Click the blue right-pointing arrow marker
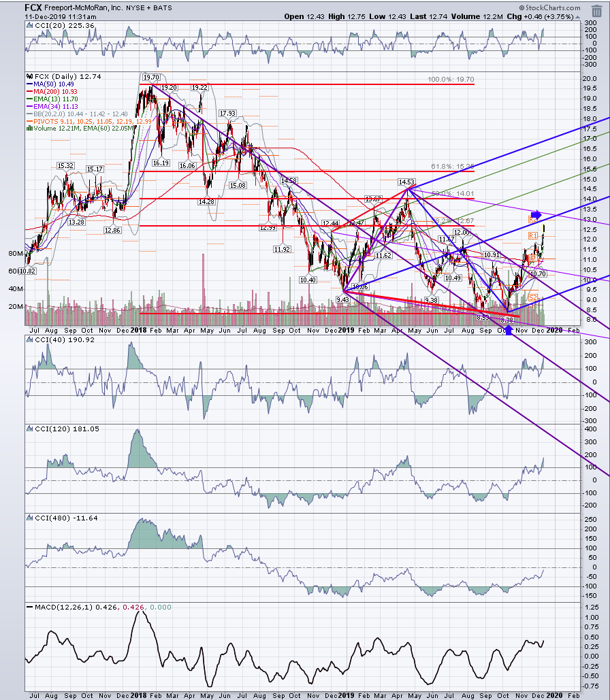The width and height of the screenshot is (610, 700). click(536, 215)
